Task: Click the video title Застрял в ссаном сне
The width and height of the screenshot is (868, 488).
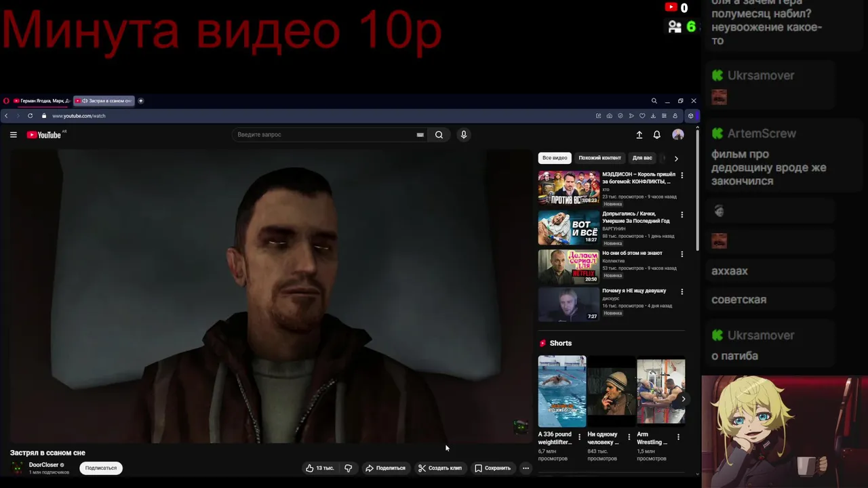Action: pos(47,453)
